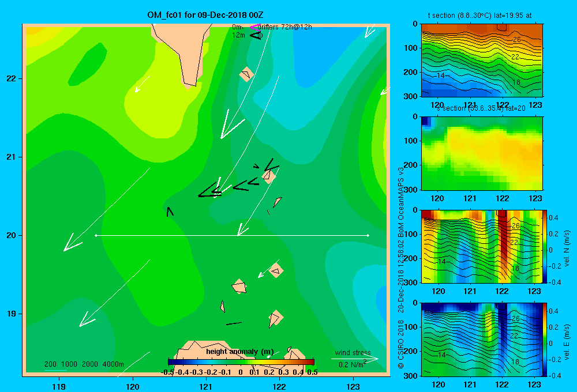Click the 'vel. N (m/s)' axis label
577x392 pixels.
click(567, 248)
